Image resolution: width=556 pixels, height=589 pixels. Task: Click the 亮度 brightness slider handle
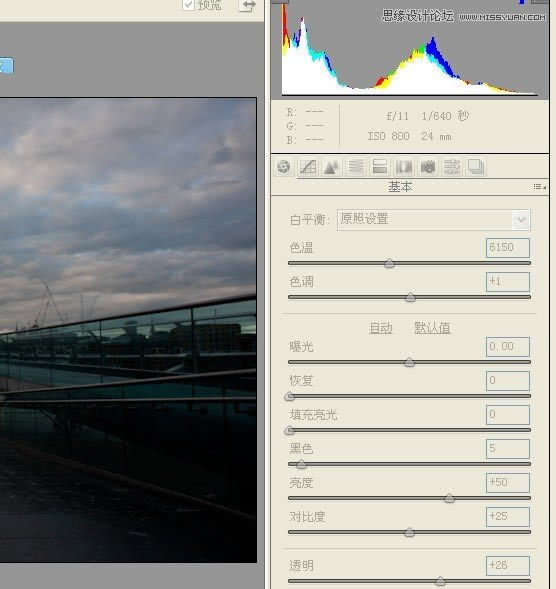(449, 498)
